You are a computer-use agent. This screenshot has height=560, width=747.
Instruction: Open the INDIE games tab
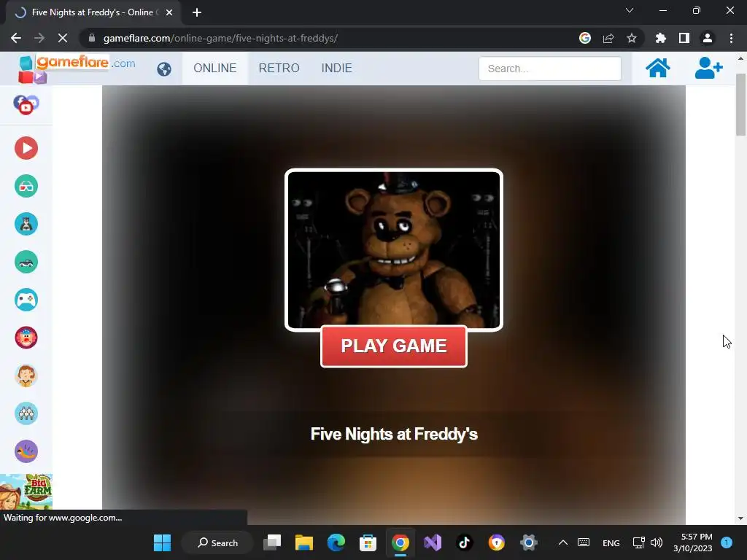[x=337, y=68]
